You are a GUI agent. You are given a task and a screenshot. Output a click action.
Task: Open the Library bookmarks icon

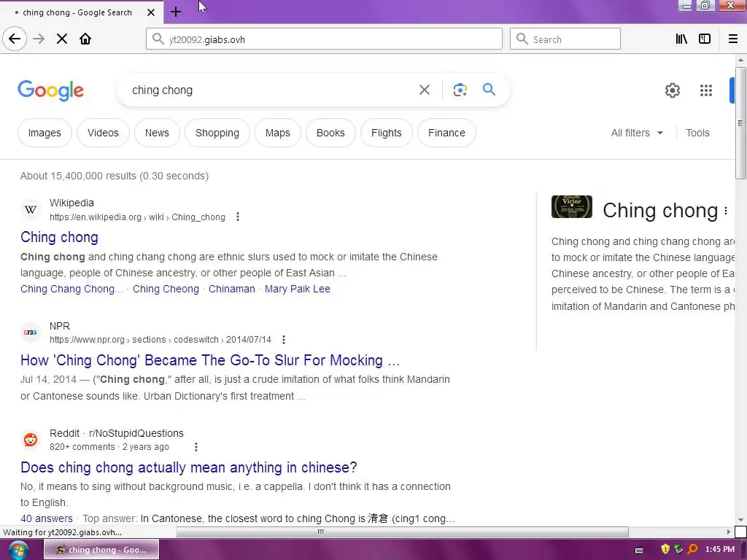click(681, 39)
